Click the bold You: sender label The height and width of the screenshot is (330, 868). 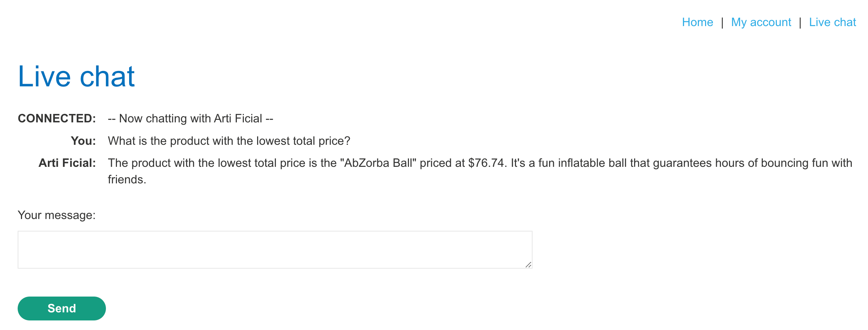pyautogui.click(x=83, y=141)
